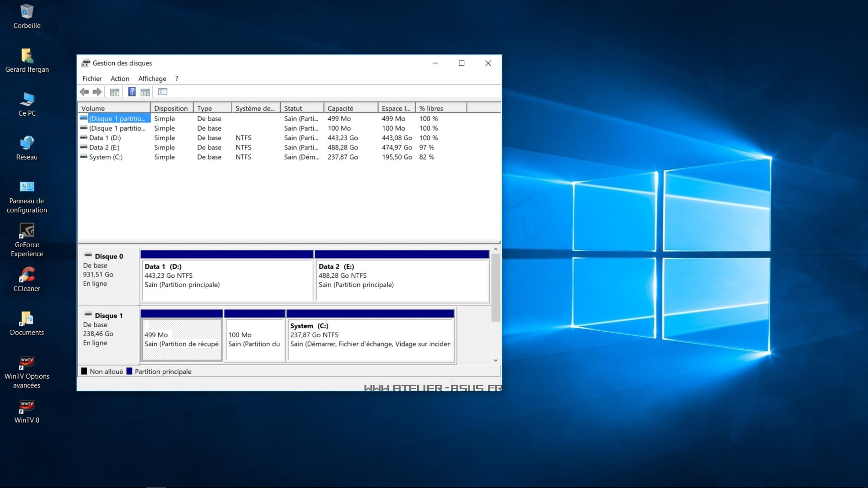
Task: Click the Forward arrow toolbar icon
Action: click(97, 92)
